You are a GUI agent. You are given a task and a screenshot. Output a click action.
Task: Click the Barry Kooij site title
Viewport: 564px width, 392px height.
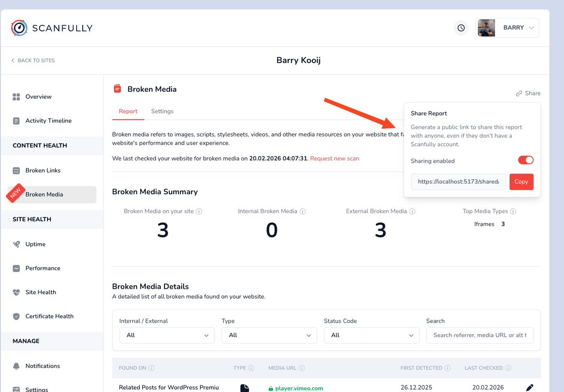pos(299,60)
